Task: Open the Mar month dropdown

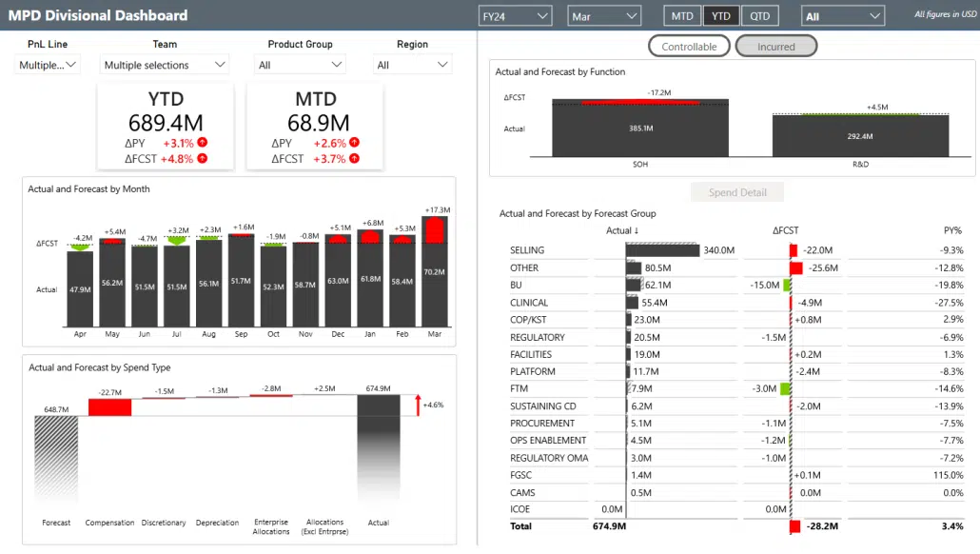Action: [604, 16]
